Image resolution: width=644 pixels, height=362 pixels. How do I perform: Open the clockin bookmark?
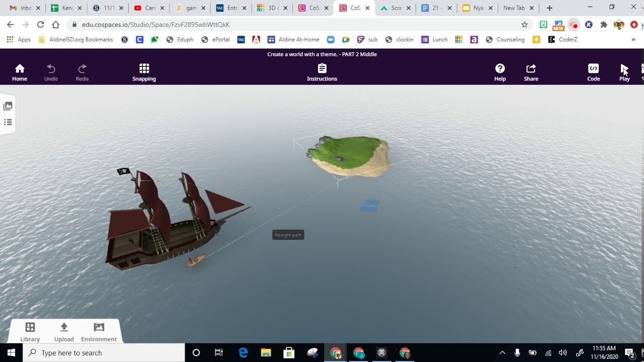click(399, 40)
